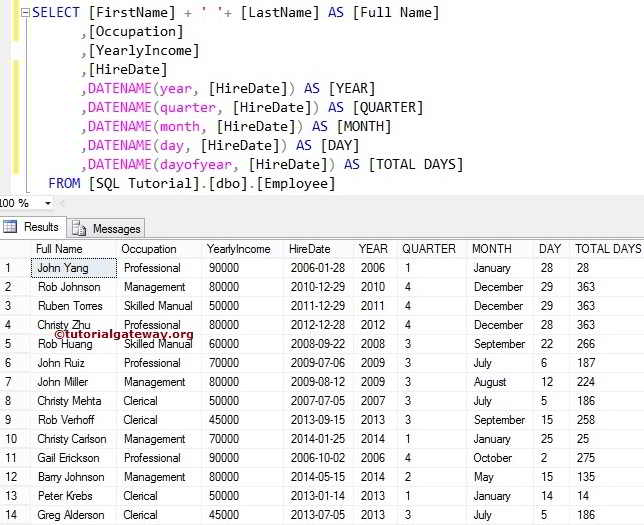Viewport: 644px width, 525px height.
Task: Click the Peter Krebs cell
Action: [x=74, y=496]
